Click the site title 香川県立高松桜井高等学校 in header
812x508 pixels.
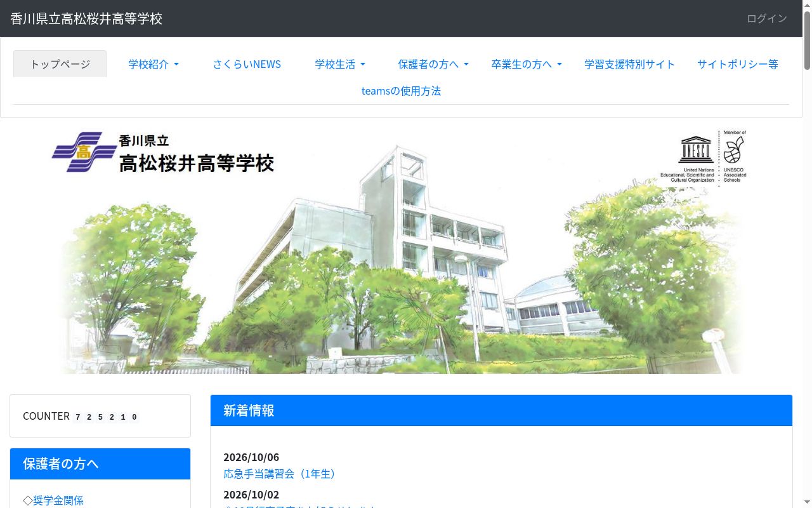click(86, 18)
